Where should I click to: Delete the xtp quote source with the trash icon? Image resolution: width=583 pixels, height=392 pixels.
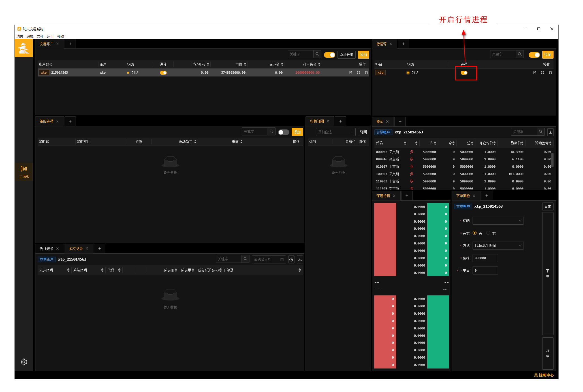coord(550,73)
